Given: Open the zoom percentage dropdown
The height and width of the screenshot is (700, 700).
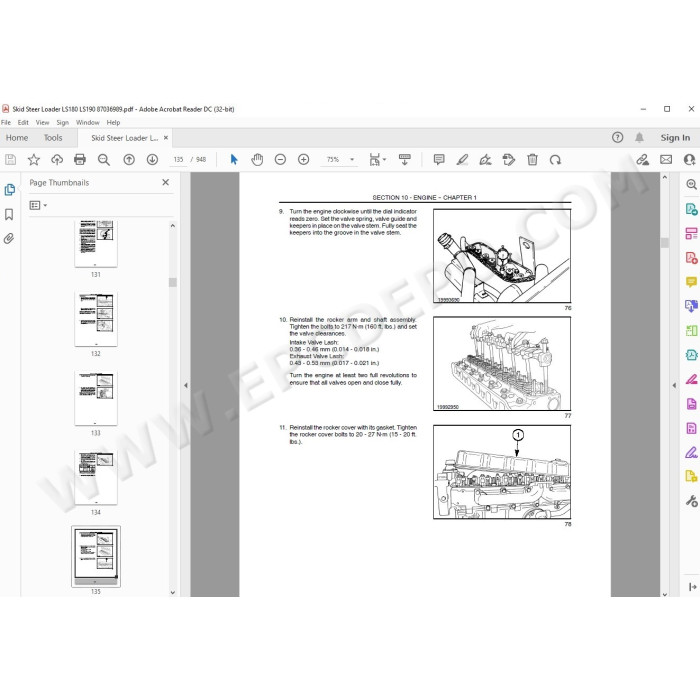Looking at the screenshot, I should pyautogui.click(x=352, y=159).
